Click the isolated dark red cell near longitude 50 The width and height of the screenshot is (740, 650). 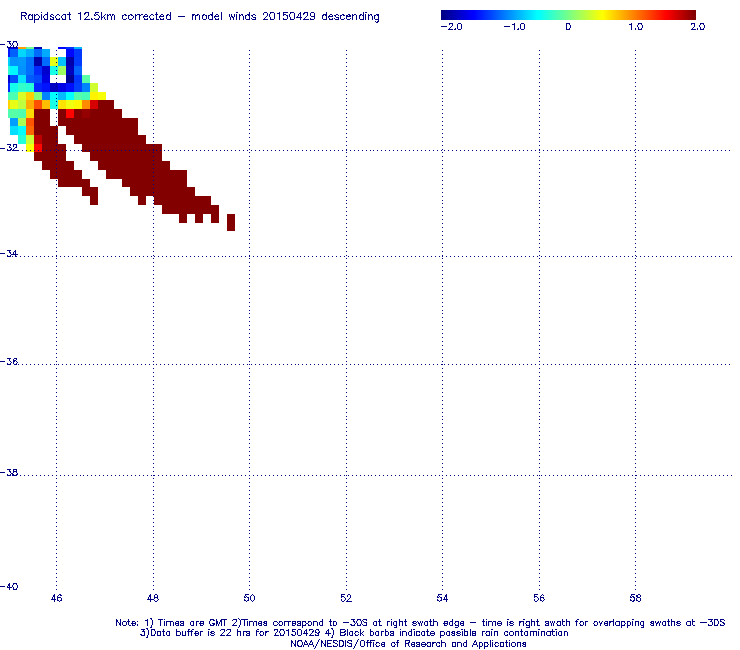231,222
